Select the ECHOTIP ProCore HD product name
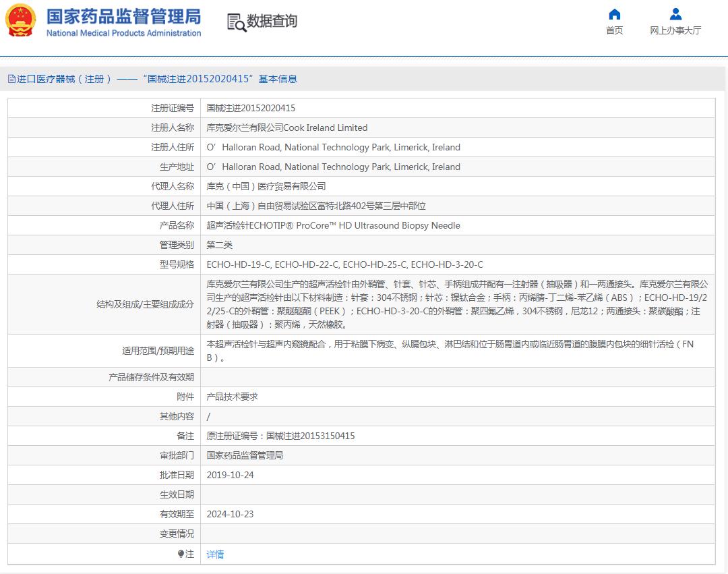The image size is (728, 574). [334, 225]
